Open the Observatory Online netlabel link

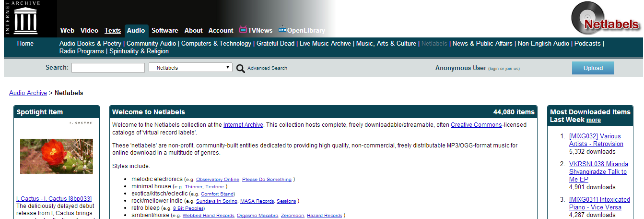(x=218, y=180)
